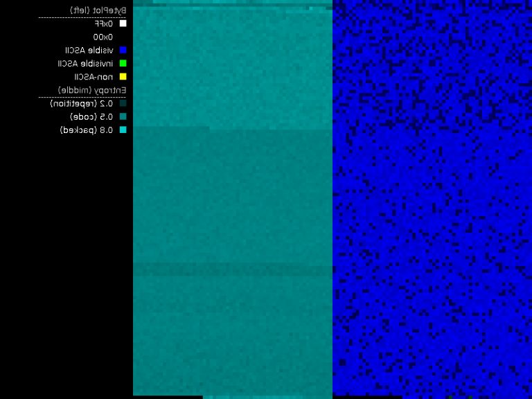The image size is (532, 399).
Task: Click the dark 0.2 repetition swatch
Action: (x=123, y=103)
